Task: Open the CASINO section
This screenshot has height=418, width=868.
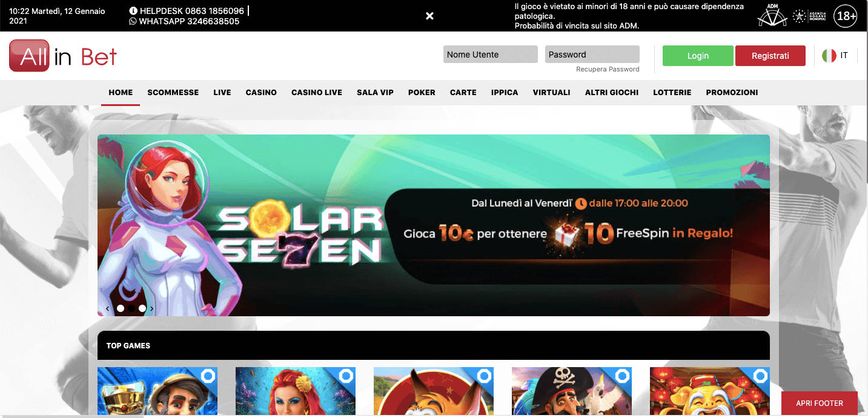Action: pyautogui.click(x=261, y=93)
